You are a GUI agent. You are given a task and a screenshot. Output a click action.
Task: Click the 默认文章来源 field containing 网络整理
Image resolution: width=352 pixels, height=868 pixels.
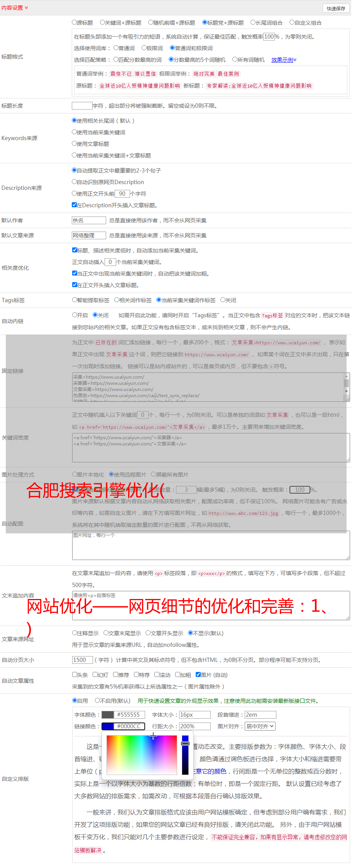(89, 235)
